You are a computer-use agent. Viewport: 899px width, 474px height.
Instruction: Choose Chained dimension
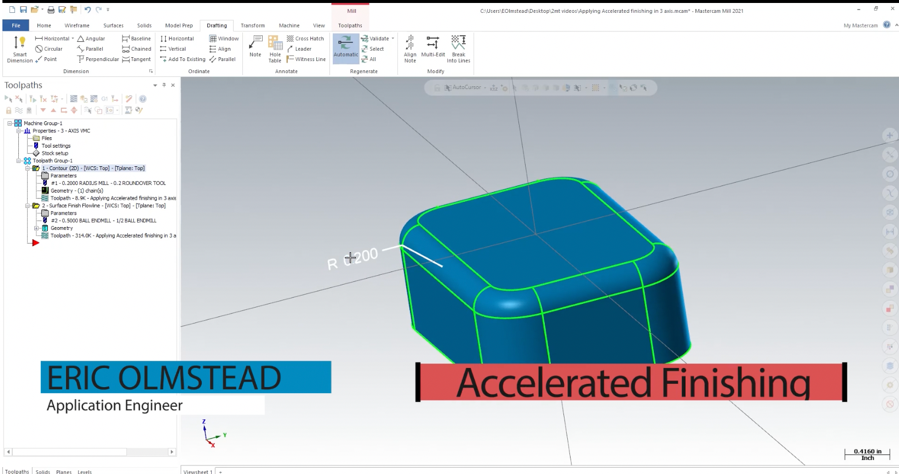(x=136, y=49)
